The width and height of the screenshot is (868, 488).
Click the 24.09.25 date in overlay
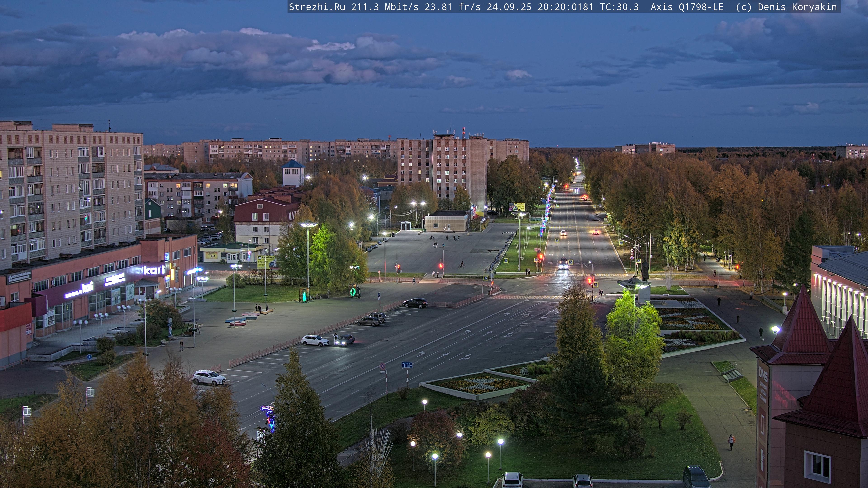(x=509, y=7)
